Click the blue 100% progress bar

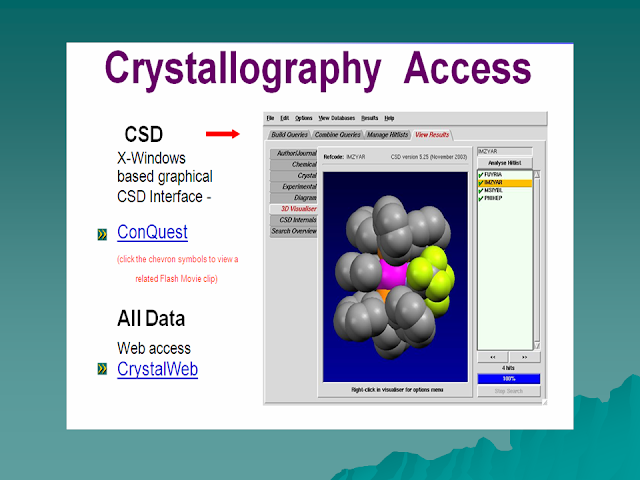tap(509, 379)
